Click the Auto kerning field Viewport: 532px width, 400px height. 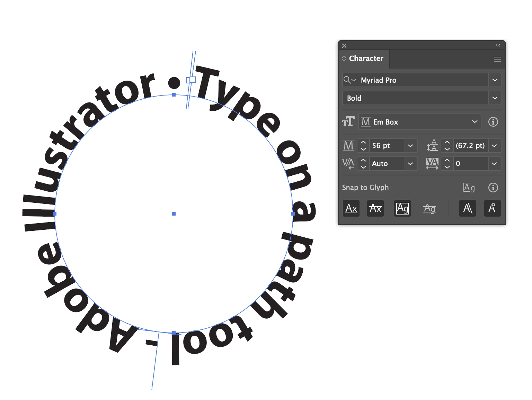(x=387, y=164)
